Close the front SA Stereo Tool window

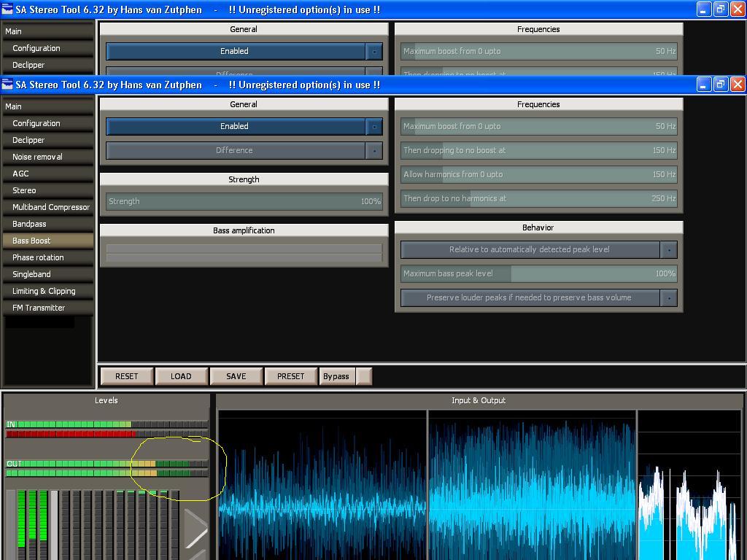[x=738, y=85]
